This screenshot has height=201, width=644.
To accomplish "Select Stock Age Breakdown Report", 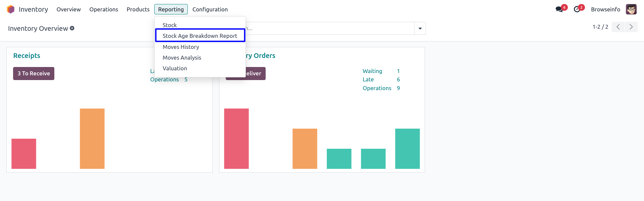I will pyautogui.click(x=200, y=36).
